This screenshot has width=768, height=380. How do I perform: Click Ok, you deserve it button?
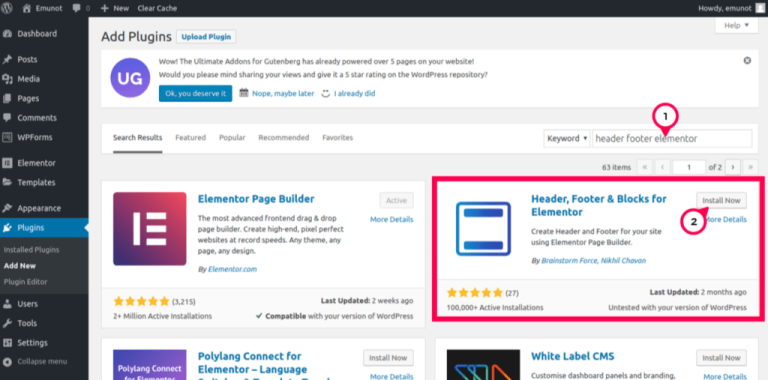coord(195,93)
